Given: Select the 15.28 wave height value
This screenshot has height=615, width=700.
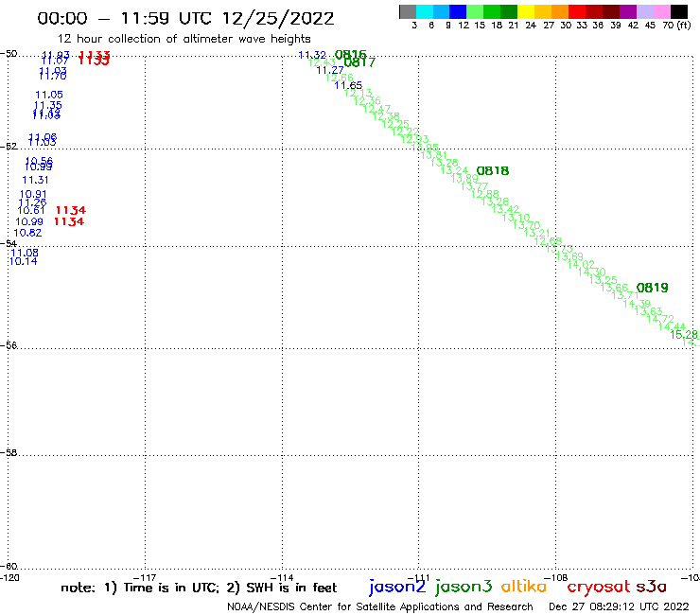Looking at the screenshot, I should click(x=684, y=335).
